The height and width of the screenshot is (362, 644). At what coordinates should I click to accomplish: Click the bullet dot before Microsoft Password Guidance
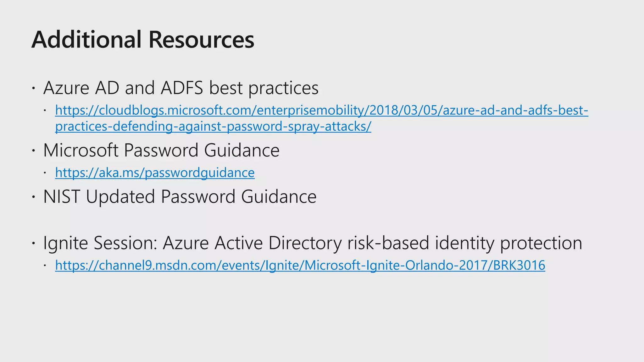click(33, 151)
